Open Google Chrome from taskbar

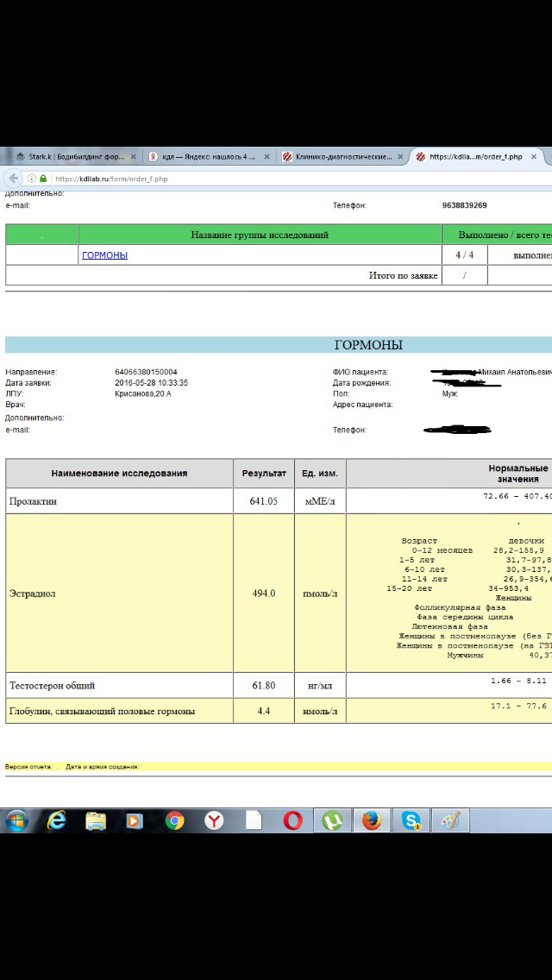[x=175, y=820]
